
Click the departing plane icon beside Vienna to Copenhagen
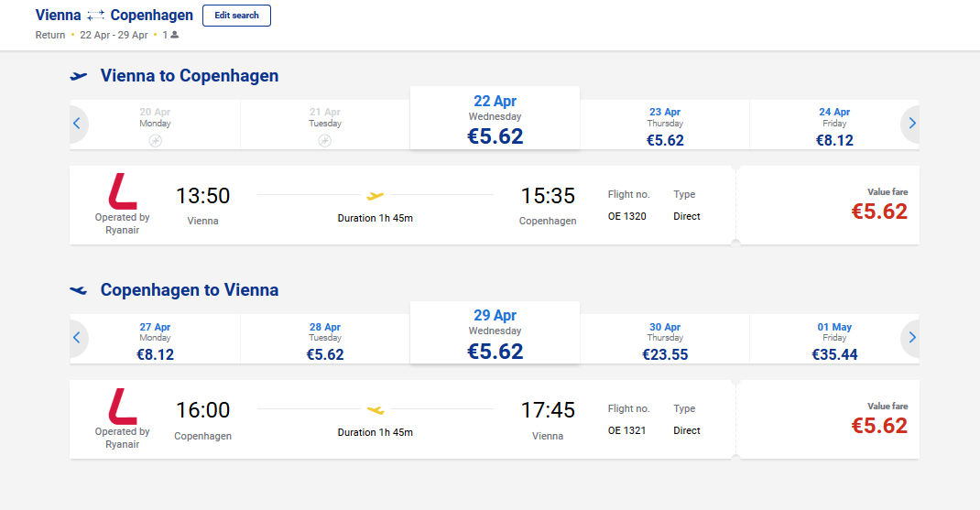point(79,76)
